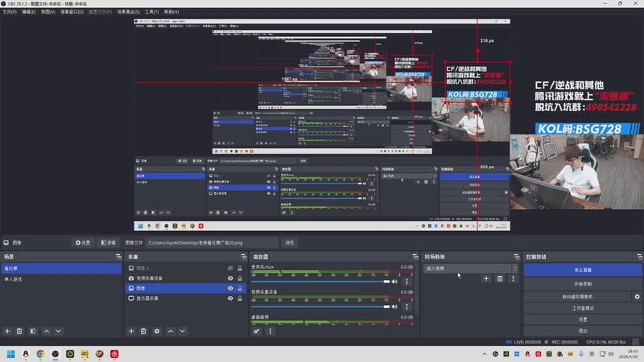644x362 pixels.
Task: Select the 显示器采集 source row
Action: click(x=186, y=298)
